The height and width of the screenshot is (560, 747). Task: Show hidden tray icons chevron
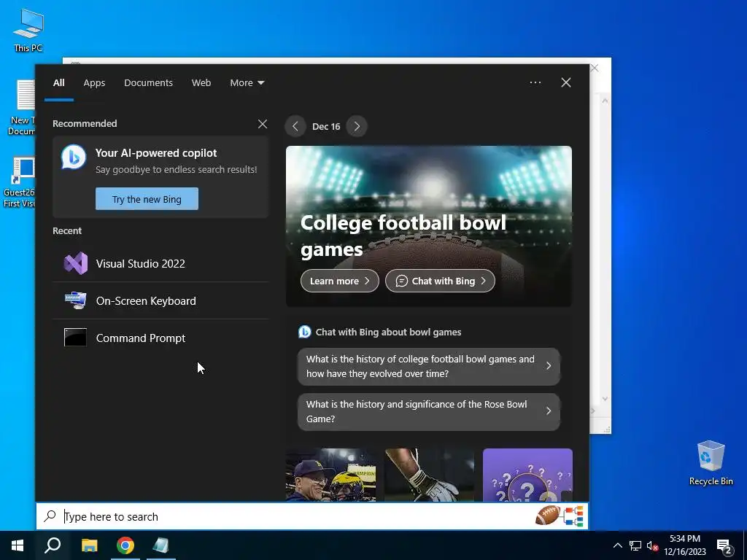(617, 545)
